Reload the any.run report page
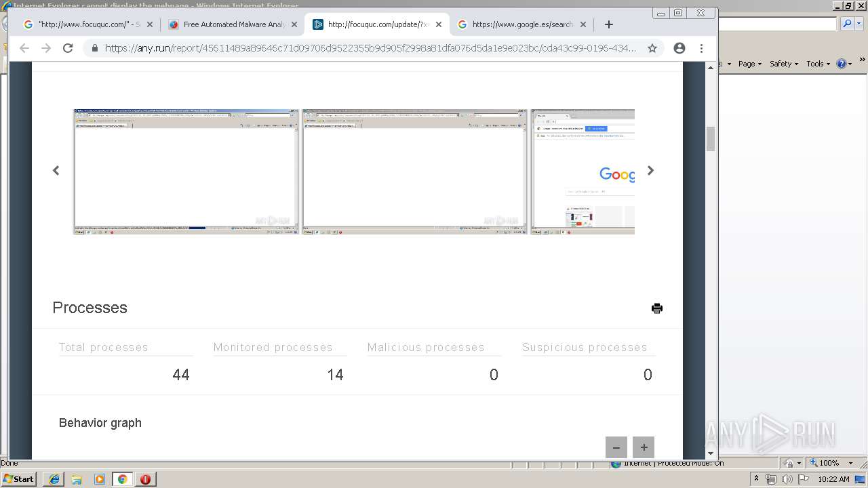 [68, 48]
